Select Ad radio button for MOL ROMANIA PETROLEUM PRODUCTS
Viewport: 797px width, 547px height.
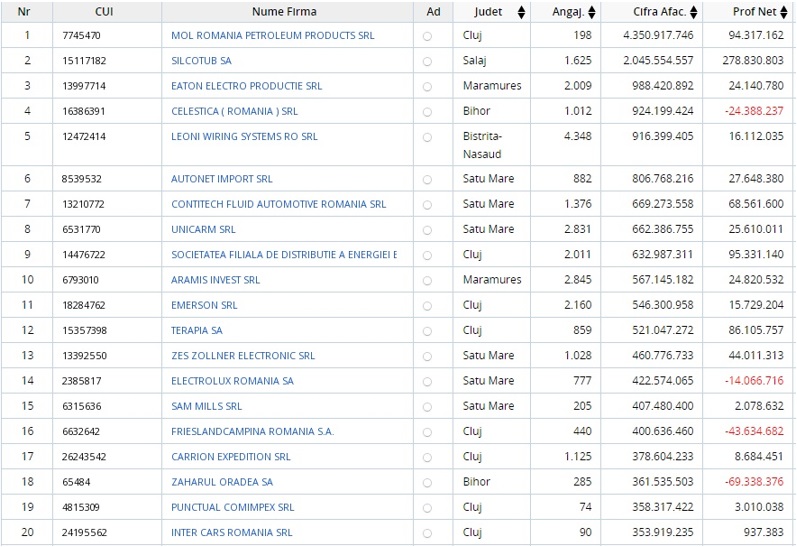coord(427,35)
